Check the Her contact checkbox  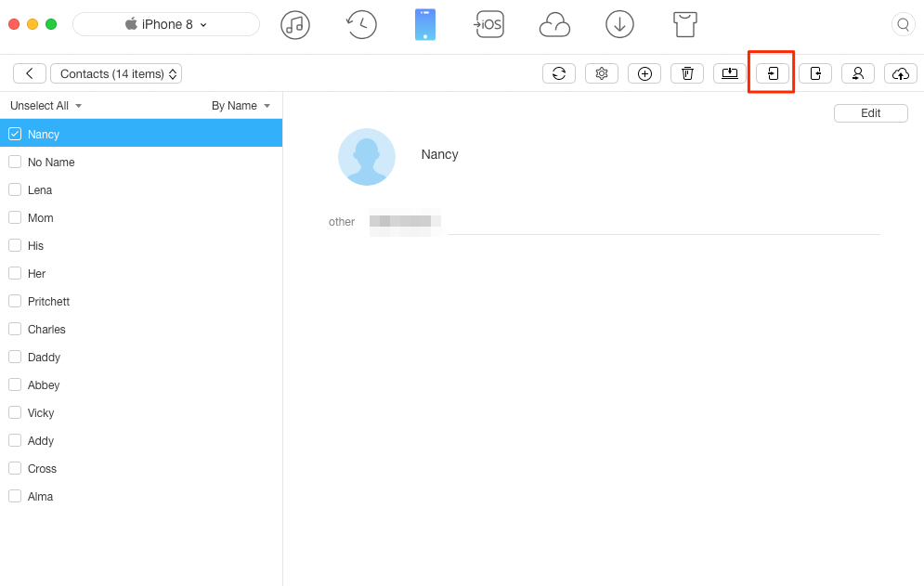pyautogui.click(x=15, y=273)
